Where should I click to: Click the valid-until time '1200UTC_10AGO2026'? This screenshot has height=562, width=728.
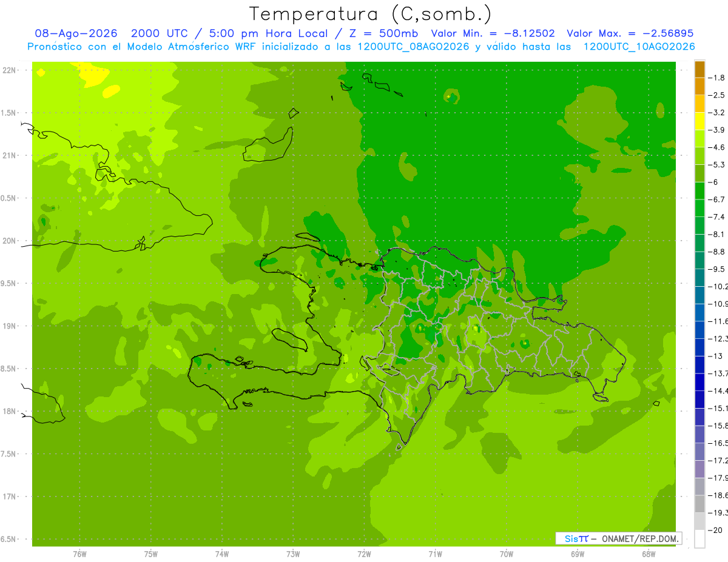click(639, 47)
